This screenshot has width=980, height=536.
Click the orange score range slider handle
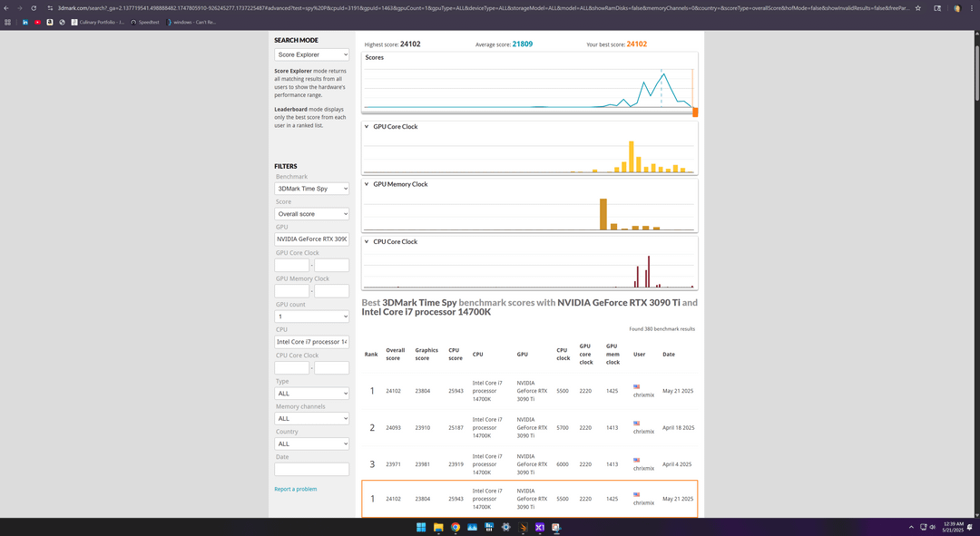[x=695, y=112]
